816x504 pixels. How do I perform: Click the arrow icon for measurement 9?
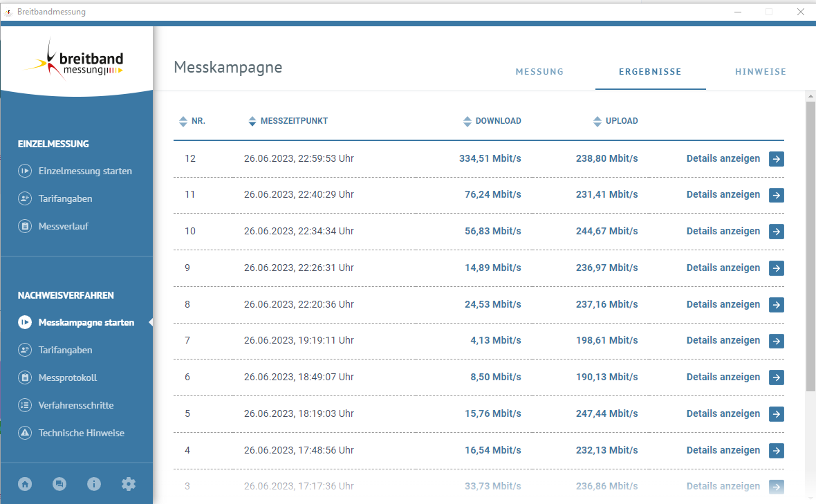tap(777, 268)
